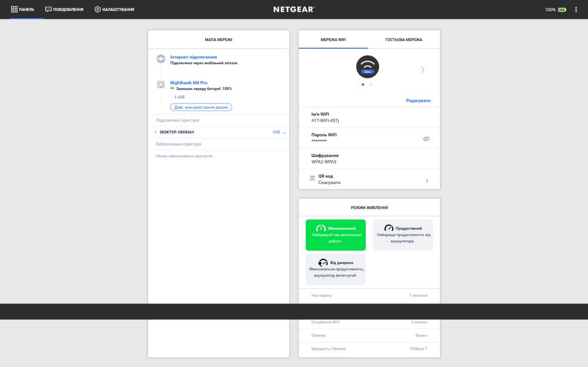Select the Продуктивний power mode
This screenshot has width=588, height=367.
pos(403,235)
